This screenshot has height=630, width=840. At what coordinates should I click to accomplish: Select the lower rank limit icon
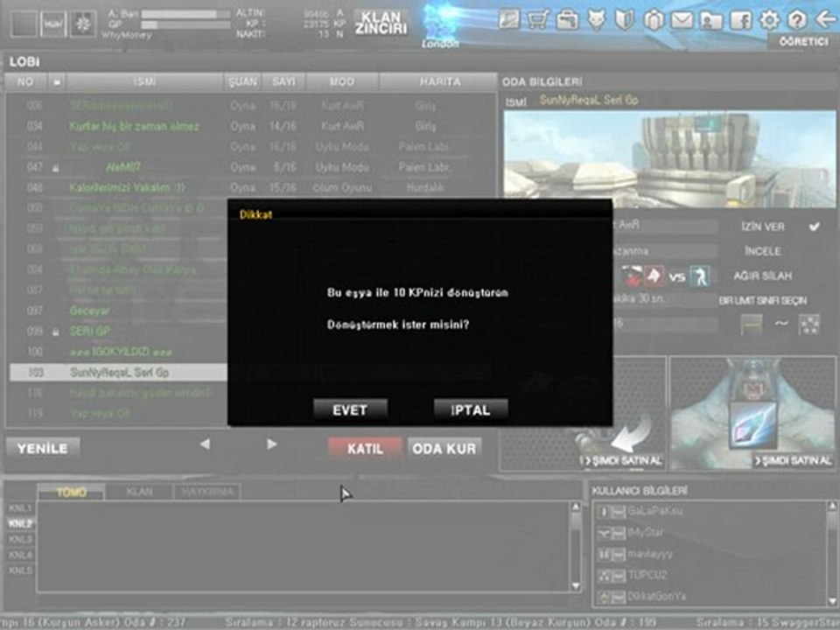[751, 324]
